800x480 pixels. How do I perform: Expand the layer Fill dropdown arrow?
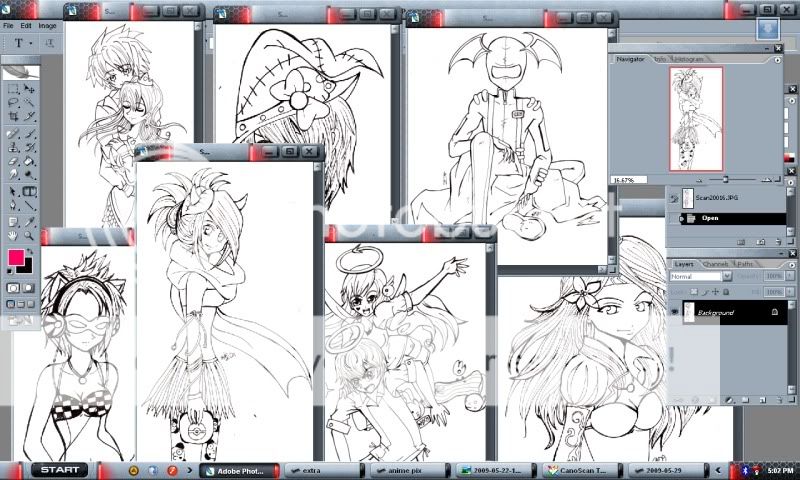(x=789, y=291)
